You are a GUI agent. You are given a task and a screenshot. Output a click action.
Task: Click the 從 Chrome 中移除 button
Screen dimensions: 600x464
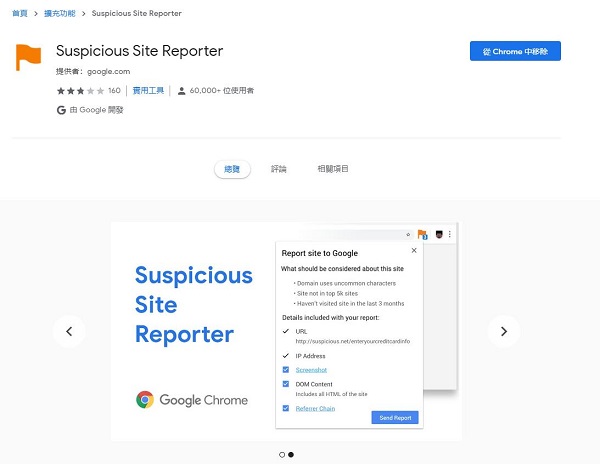[x=515, y=51]
